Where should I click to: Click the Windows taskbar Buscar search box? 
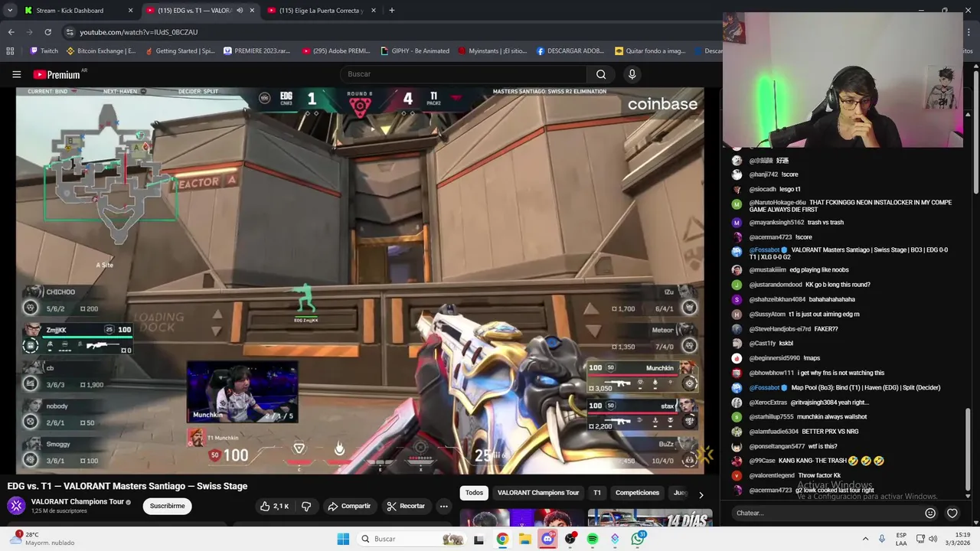coord(411,539)
